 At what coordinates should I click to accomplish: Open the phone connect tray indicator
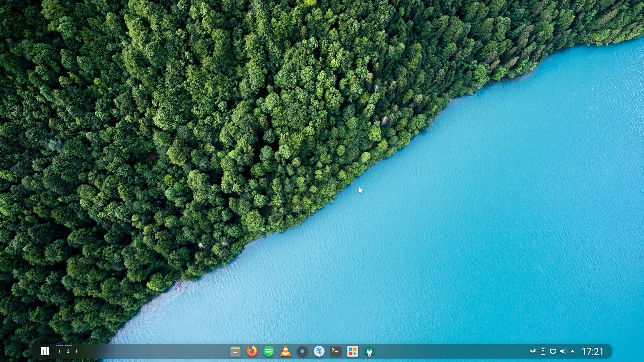click(x=543, y=351)
